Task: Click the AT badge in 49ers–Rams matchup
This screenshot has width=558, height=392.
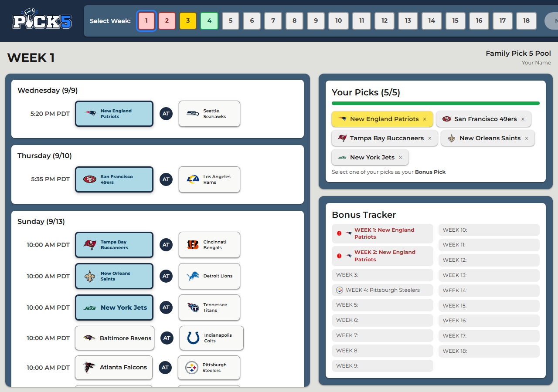Action: 166,179
